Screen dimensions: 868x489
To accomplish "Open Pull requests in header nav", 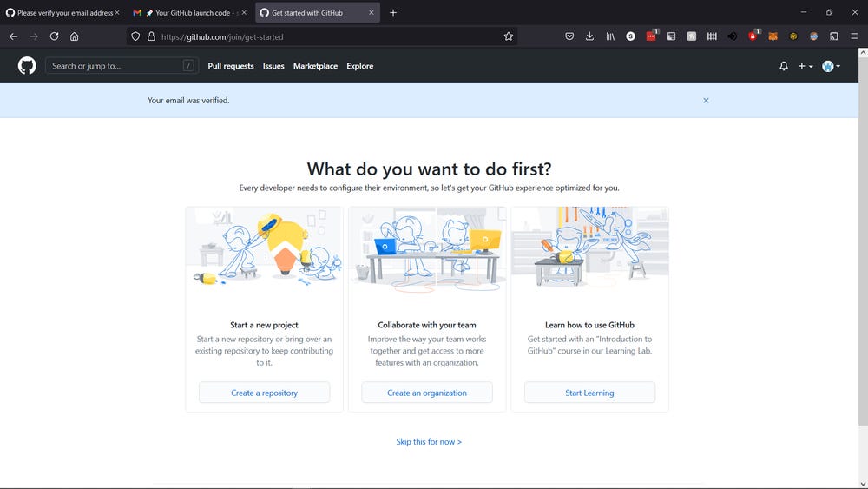I will tap(231, 66).
